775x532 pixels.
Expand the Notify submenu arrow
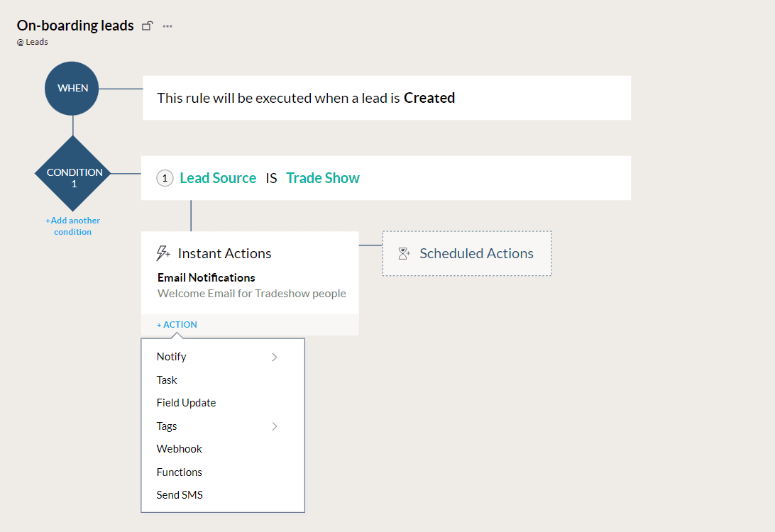coord(275,357)
